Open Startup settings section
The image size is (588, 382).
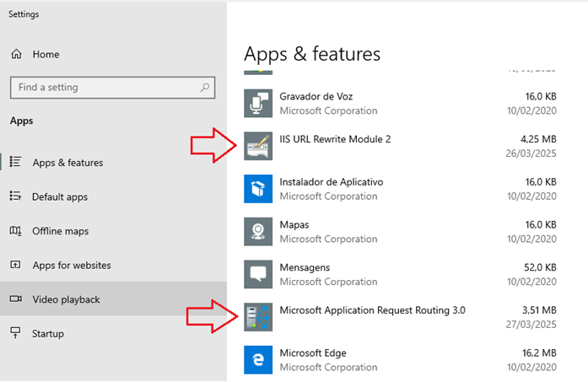coord(113,333)
